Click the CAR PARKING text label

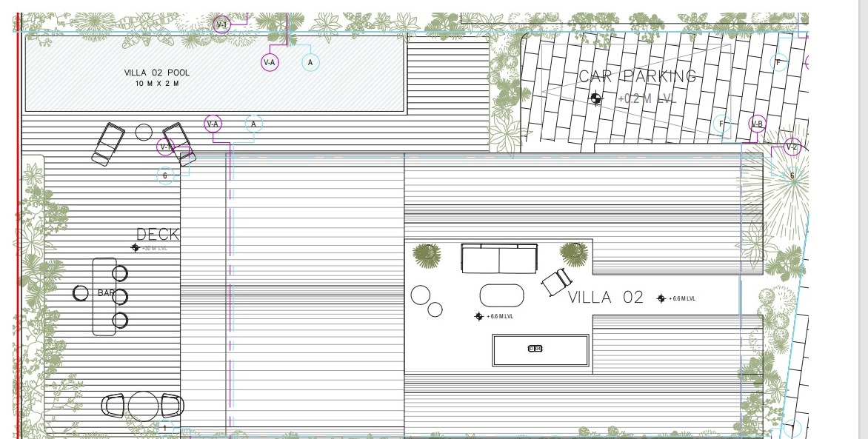(x=637, y=76)
